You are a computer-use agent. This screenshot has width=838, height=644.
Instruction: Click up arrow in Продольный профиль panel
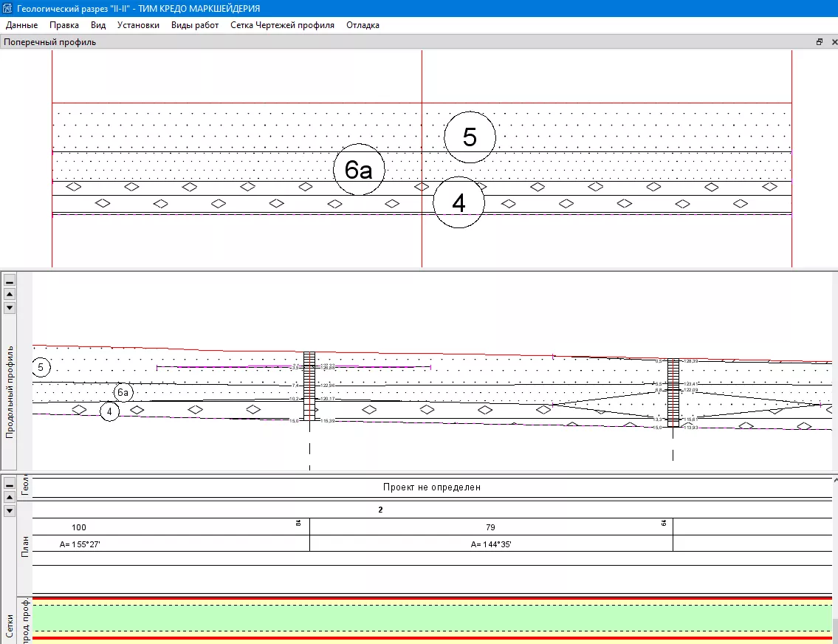click(x=10, y=294)
